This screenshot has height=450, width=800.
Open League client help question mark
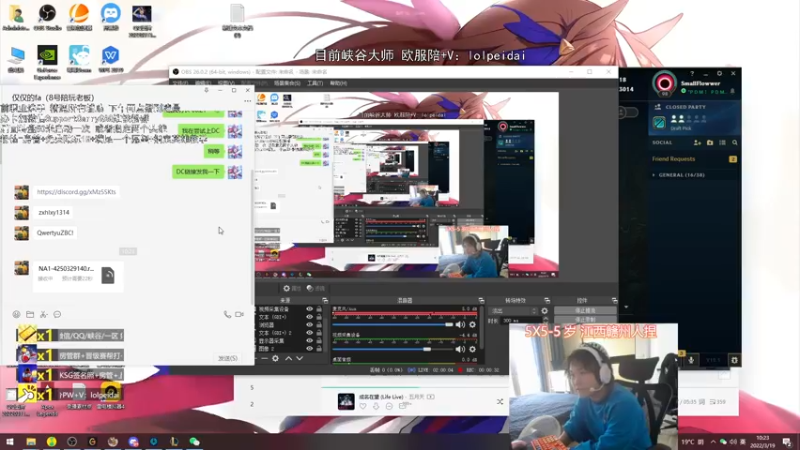point(692,73)
